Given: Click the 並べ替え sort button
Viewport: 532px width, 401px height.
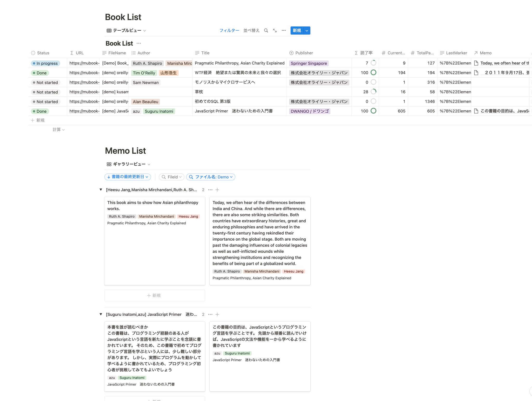Looking at the screenshot, I should (251, 30).
